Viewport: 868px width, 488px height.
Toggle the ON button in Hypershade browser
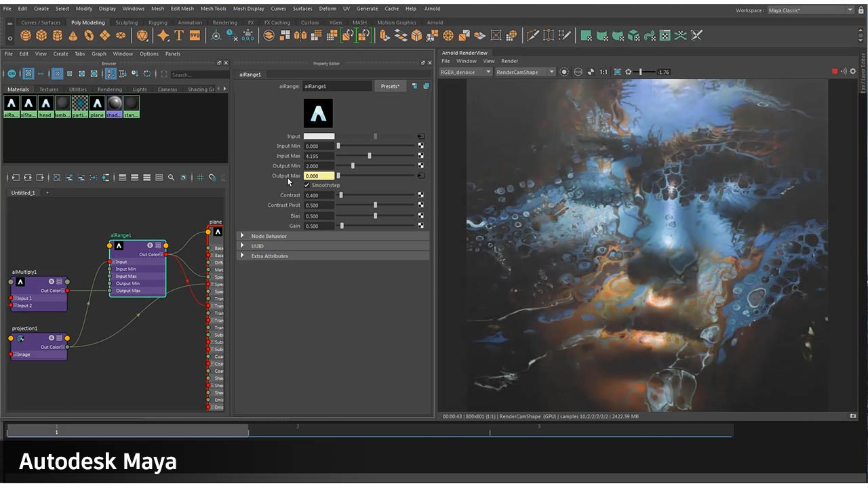pyautogui.click(x=11, y=74)
